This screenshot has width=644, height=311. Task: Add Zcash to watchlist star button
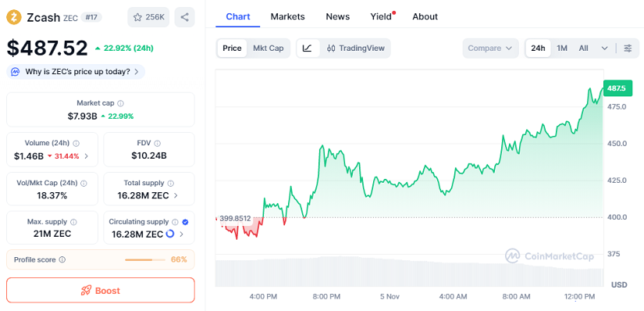coord(148,17)
